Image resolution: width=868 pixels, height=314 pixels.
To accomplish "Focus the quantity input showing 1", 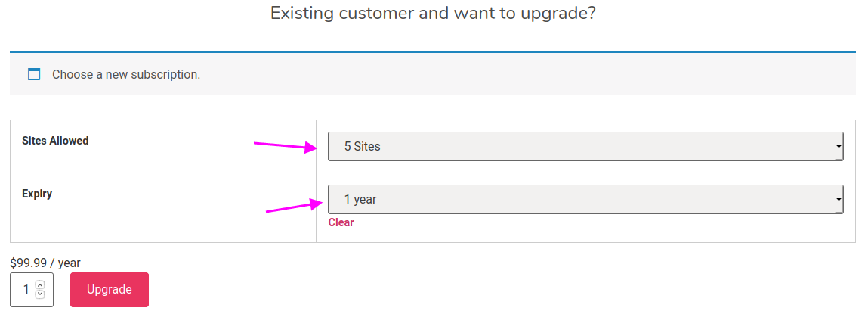I will [32, 290].
